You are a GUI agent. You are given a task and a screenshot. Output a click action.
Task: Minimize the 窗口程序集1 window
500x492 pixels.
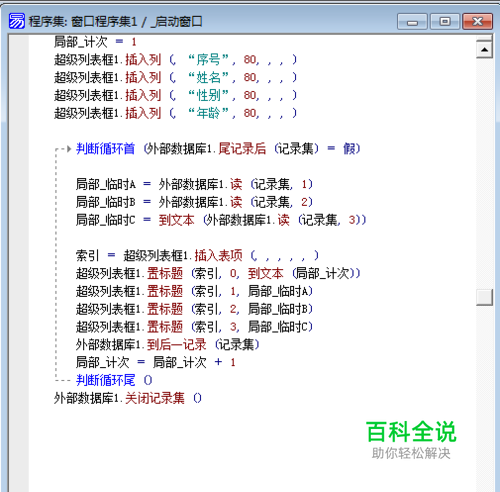tap(412, 22)
